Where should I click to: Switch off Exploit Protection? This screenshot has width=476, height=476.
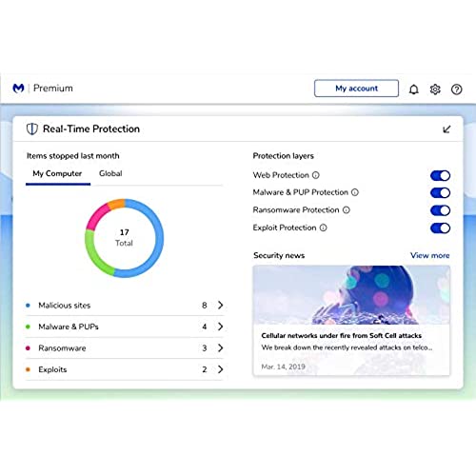440,228
